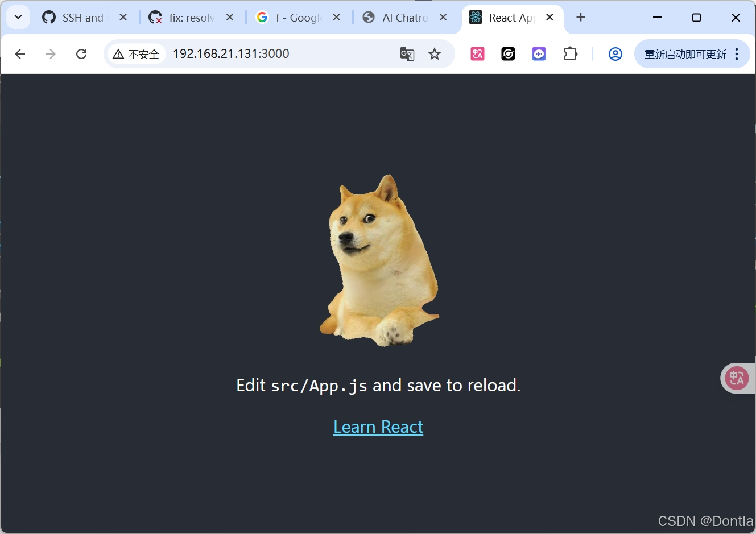Close the 'f - Google' search tab
This screenshot has width=756, height=534.
coord(337,18)
